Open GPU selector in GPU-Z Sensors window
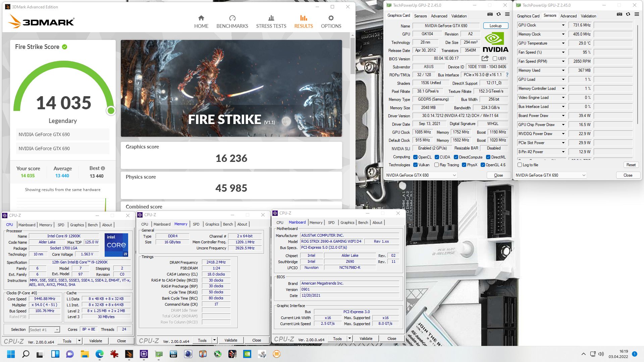 coord(551,175)
